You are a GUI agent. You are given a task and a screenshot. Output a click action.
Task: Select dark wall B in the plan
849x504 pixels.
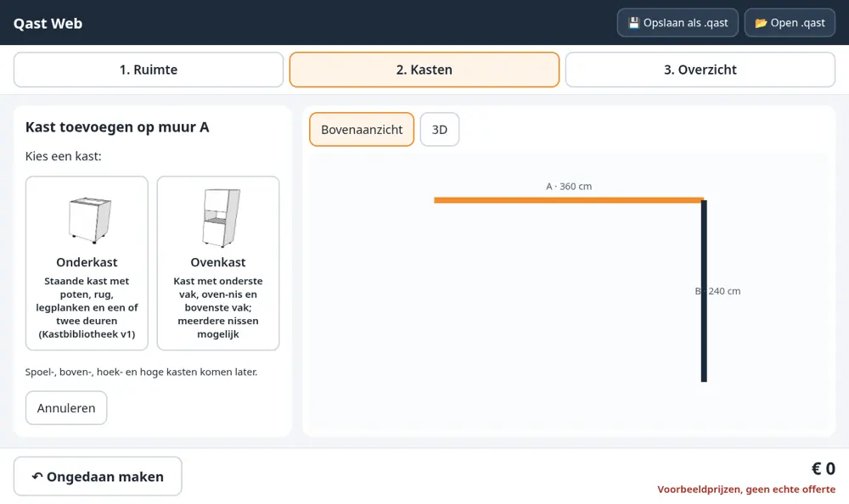click(x=704, y=291)
